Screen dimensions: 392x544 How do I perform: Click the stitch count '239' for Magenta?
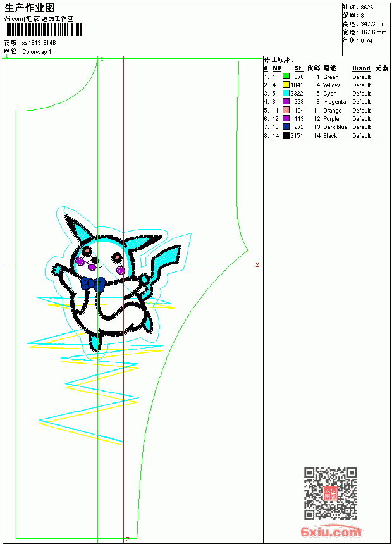pos(299,102)
